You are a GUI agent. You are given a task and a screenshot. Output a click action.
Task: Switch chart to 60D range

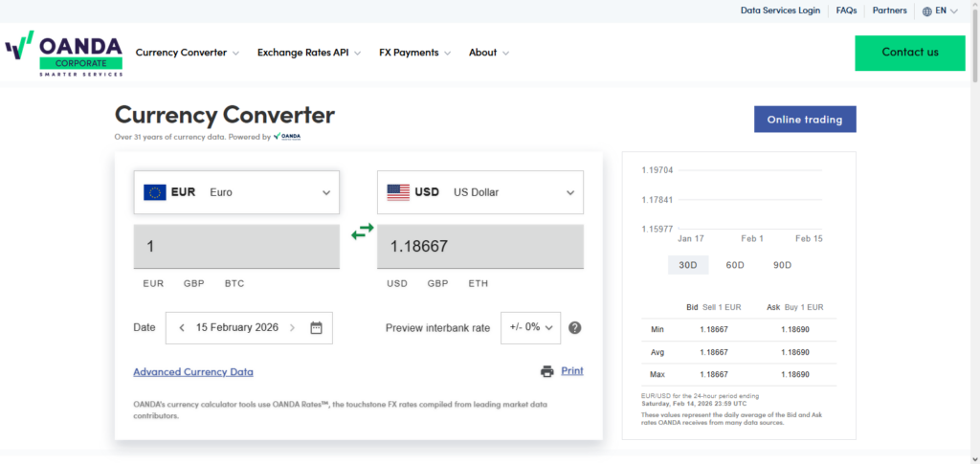pos(735,265)
